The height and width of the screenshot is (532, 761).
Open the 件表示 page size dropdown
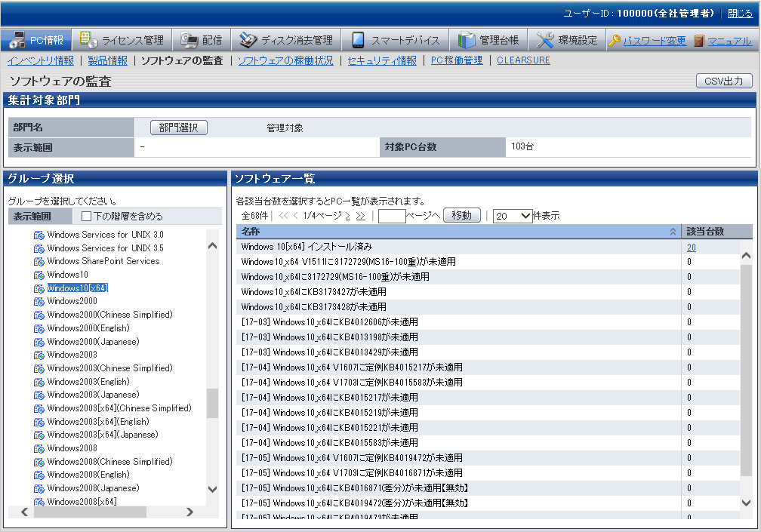point(513,216)
